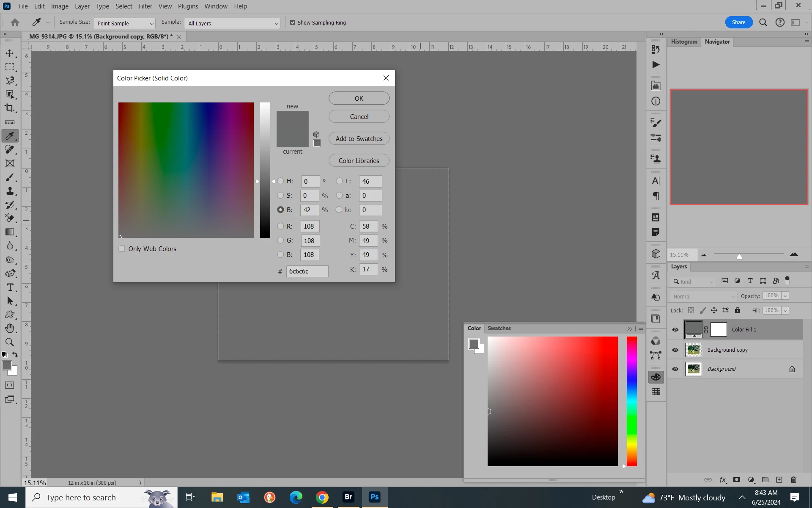
Task: Select the H hue radio button
Action: [x=280, y=181]
